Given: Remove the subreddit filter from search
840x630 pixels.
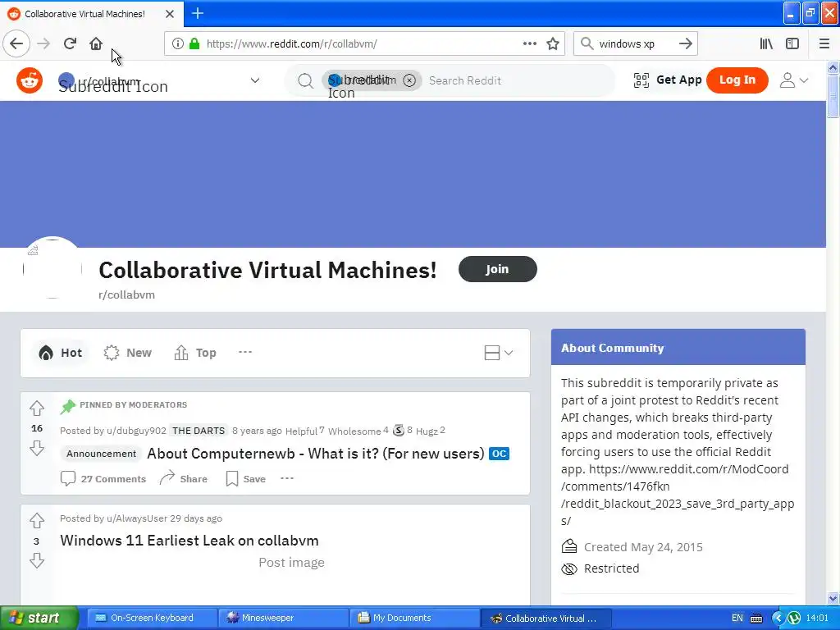Looking at the screenshot, I should point(409,80).
